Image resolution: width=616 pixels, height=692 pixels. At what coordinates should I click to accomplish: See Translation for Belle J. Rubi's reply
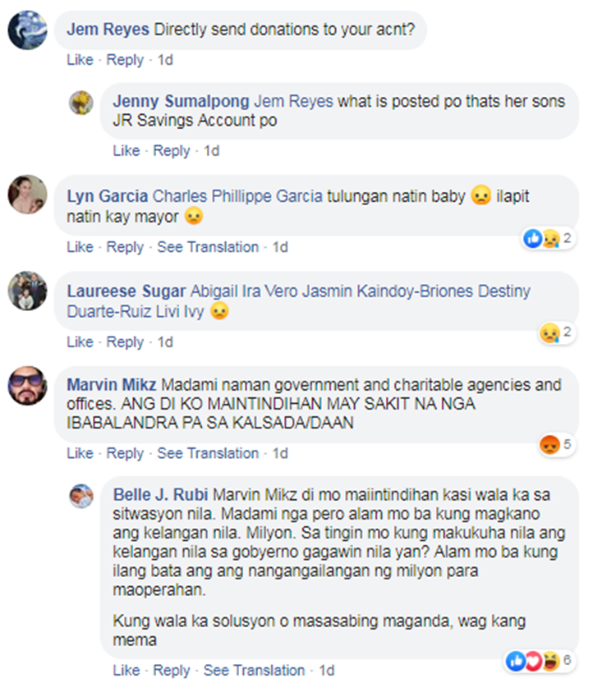tap(254, 671)
